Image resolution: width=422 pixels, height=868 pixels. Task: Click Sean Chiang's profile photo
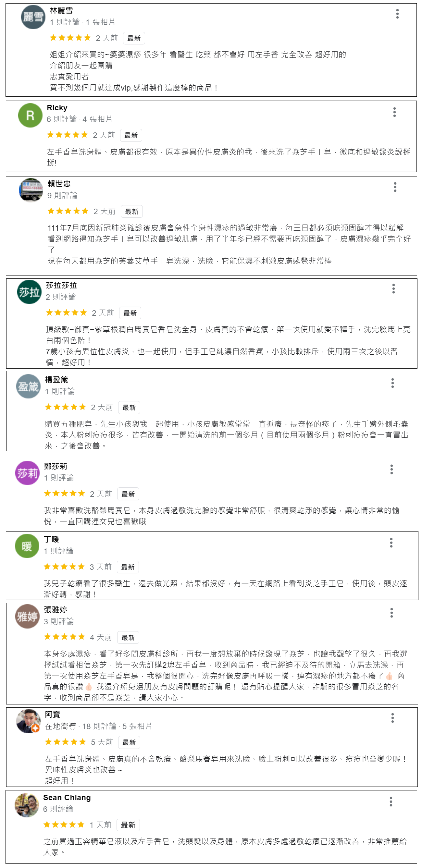click(27, 805)
